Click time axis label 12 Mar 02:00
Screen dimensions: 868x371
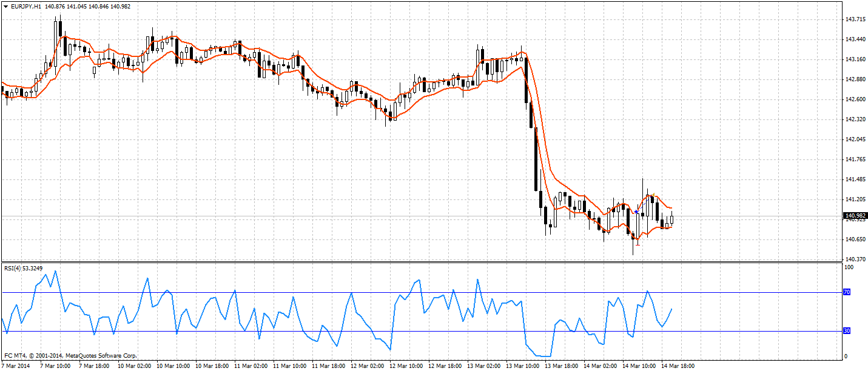[367, 366]
